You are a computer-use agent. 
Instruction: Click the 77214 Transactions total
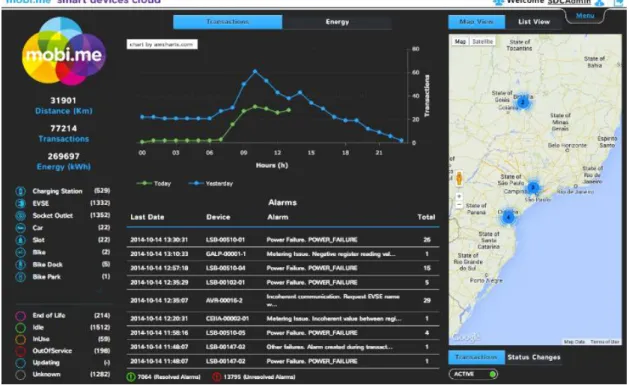click(x=63, y=128)
